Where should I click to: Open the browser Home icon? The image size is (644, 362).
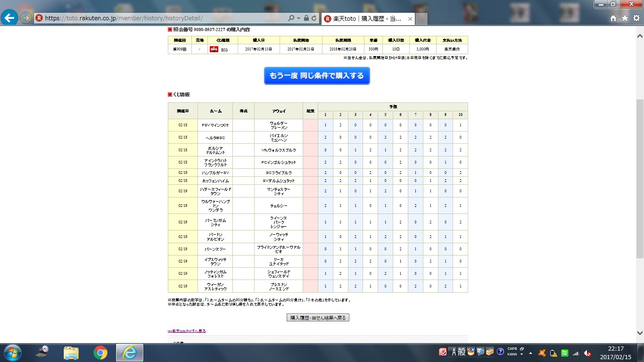tap(613, 18)
